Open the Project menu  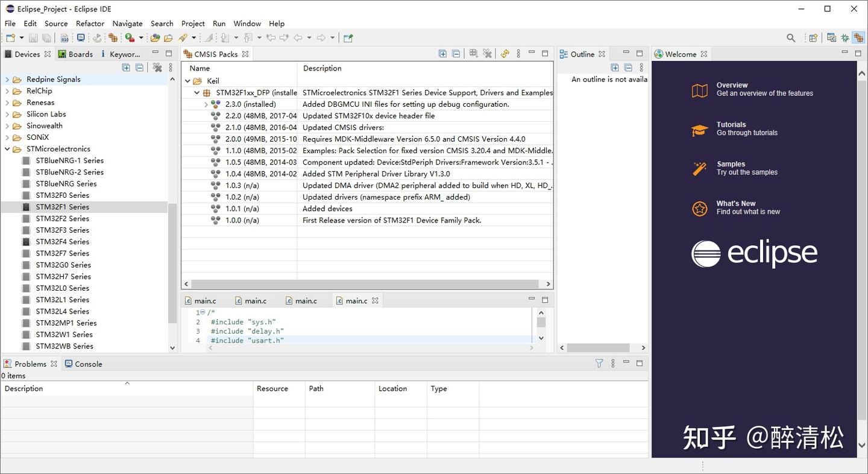click(x=192, y=24)
